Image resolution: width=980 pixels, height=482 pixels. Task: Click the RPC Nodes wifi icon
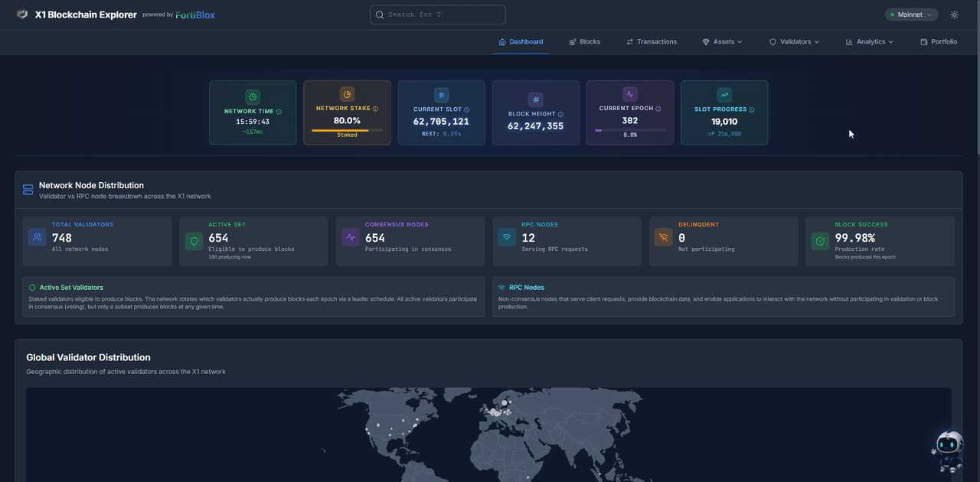click(x=507, y=237)
